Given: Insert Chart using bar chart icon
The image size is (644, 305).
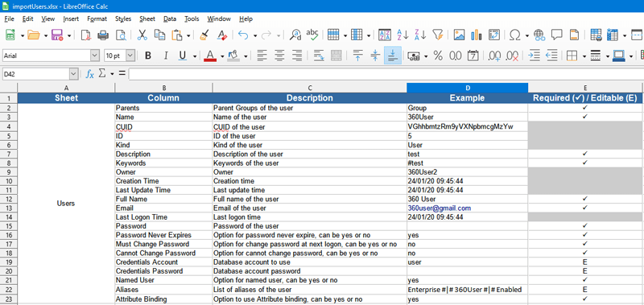Looking at the screenshot, I should 477,35.
